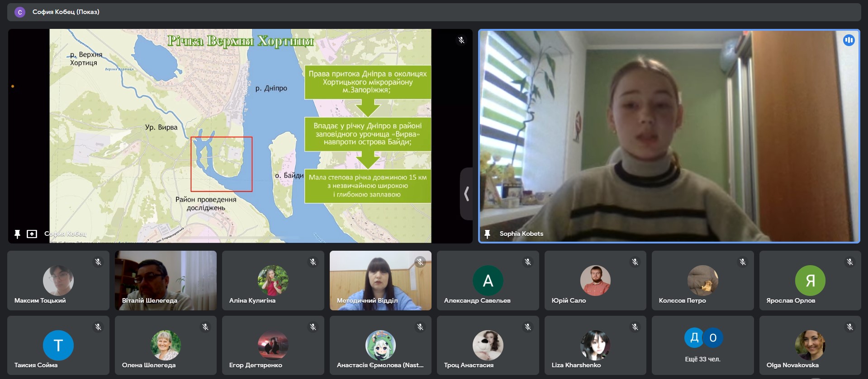Click the screen share icon on presentation tile
868x379 pixels.
pos(32,234)
